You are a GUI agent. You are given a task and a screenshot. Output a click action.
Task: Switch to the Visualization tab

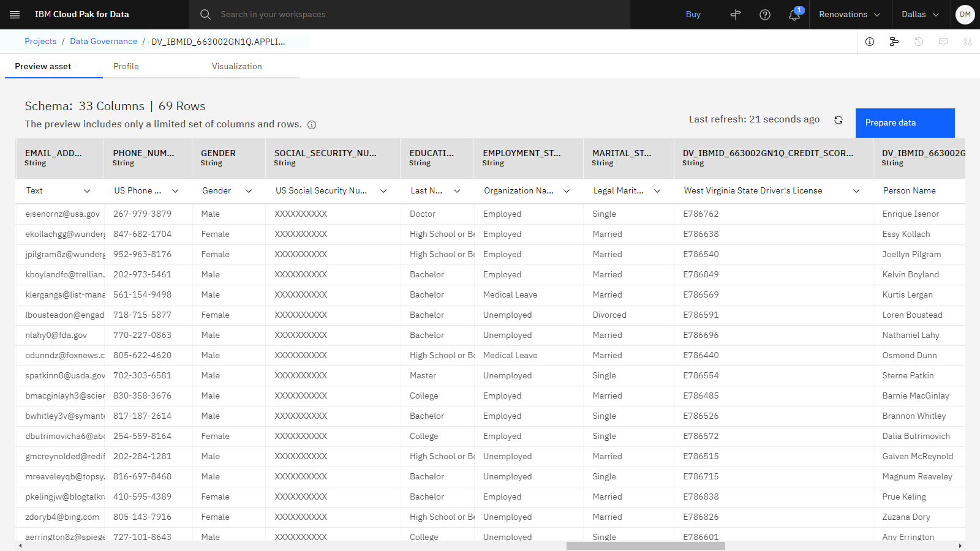tap(251, 66)
